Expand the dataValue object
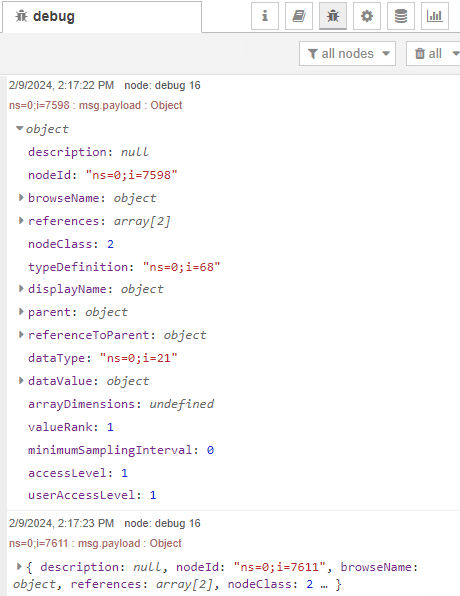The height and width of the screenshot is (596, 460). [21, 380]
